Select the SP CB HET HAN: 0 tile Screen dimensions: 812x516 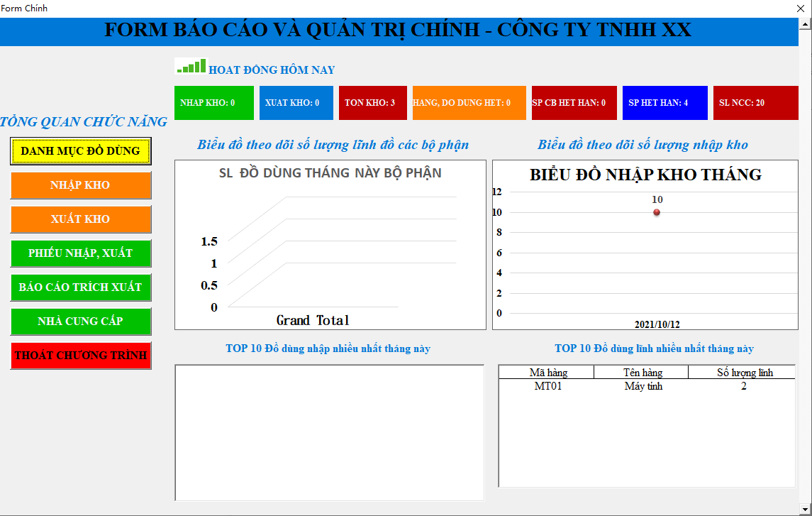[574, 103]
